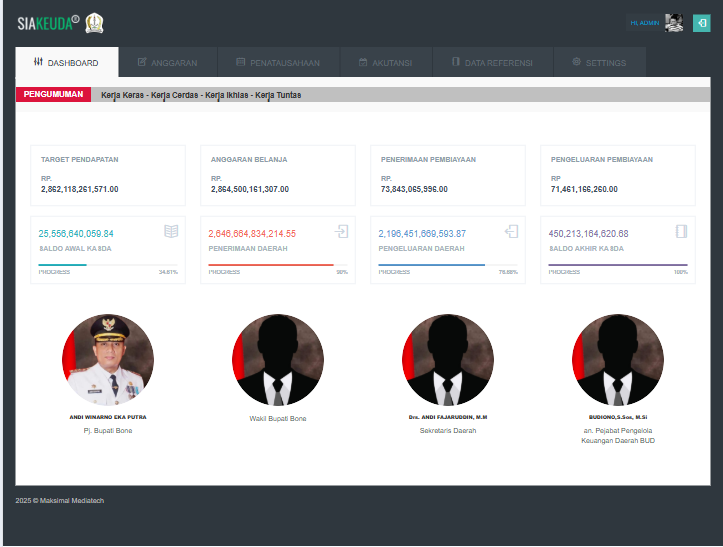The height and width of the screenshot is (547, 723).
Task: Open the Settings tab
Action: (599, 62)
